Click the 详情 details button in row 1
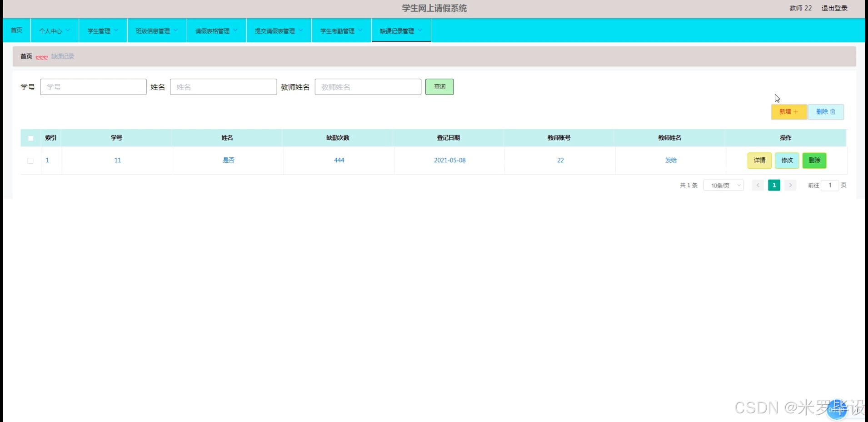Screen dimensions: 868x422 pyautogui.click(x=759, y=161)
